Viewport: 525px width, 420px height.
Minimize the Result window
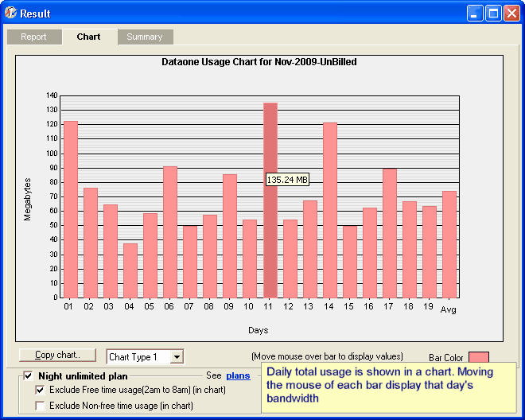coord(475,14)
